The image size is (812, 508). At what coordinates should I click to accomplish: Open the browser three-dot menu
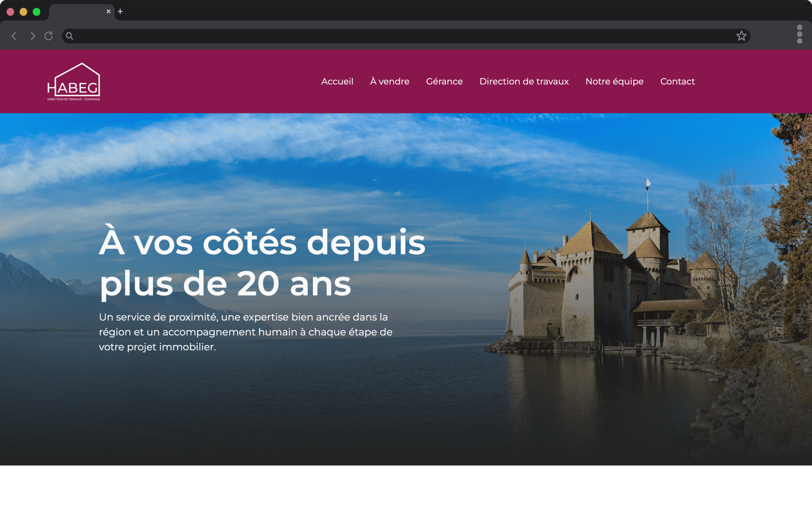[799, 34]
